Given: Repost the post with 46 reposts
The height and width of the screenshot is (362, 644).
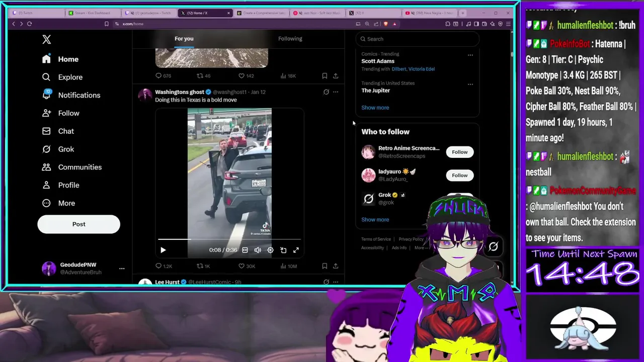Looking at the screenshot, I should (x=203, y=76).
